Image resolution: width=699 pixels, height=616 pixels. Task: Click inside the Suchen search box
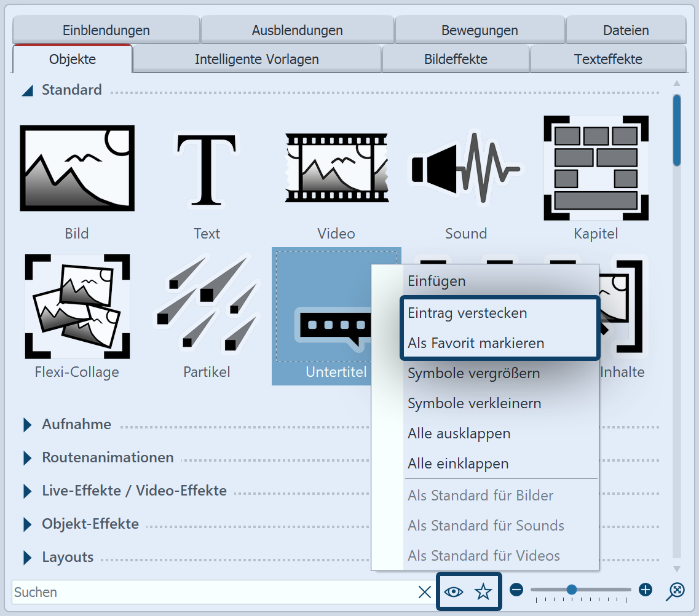tap(184, 591)
